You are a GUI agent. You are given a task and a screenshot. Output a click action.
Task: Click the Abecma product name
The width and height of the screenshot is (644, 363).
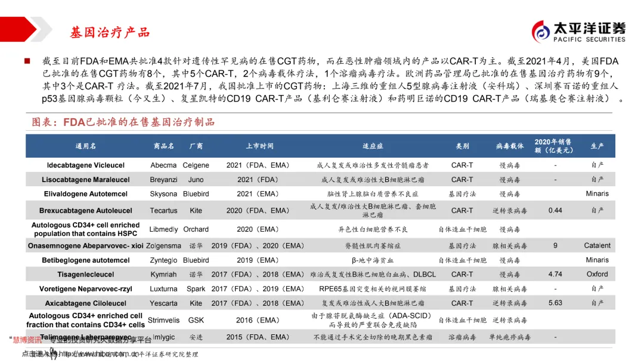(163, 165)
